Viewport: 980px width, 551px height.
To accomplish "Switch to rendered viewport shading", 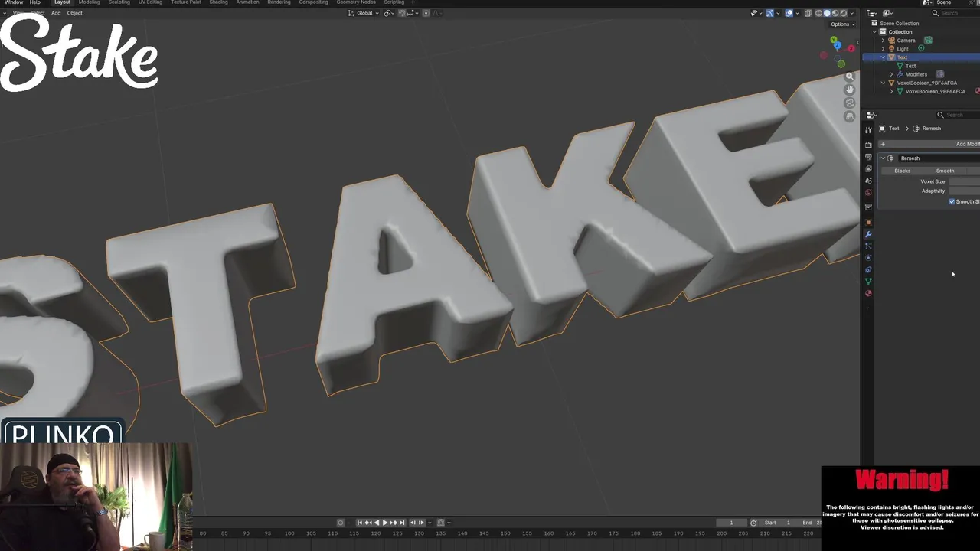I will [x=844, y=13].
